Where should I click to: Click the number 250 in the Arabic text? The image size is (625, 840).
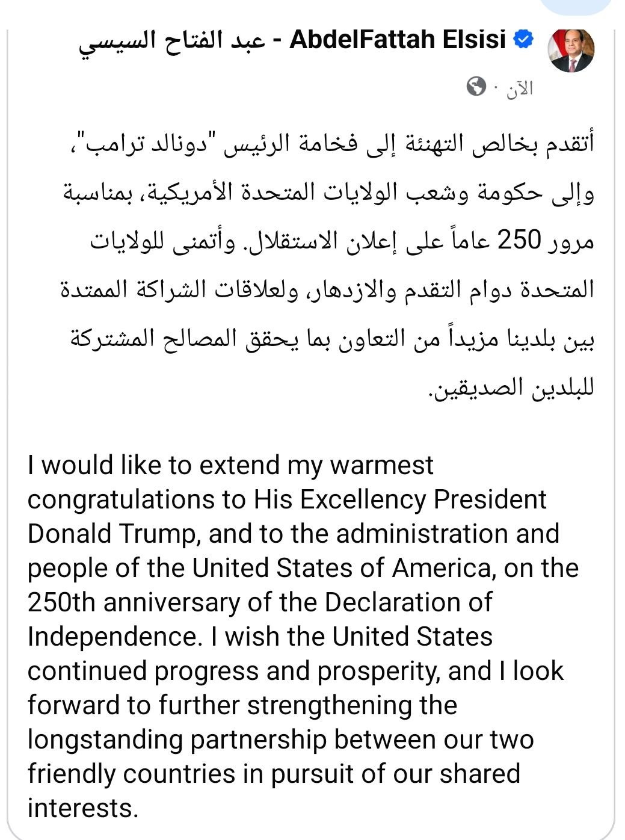pyautogui.click(x=520, y=241)
